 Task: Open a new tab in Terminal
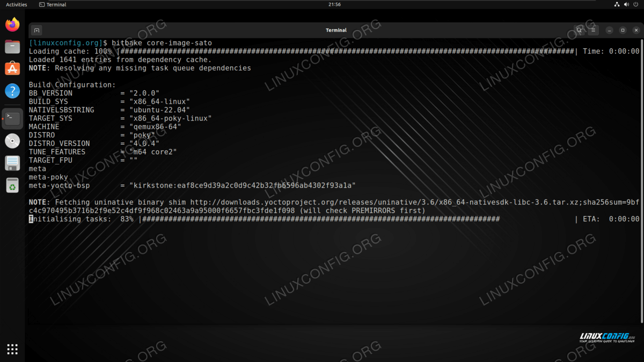pos(36,31)
